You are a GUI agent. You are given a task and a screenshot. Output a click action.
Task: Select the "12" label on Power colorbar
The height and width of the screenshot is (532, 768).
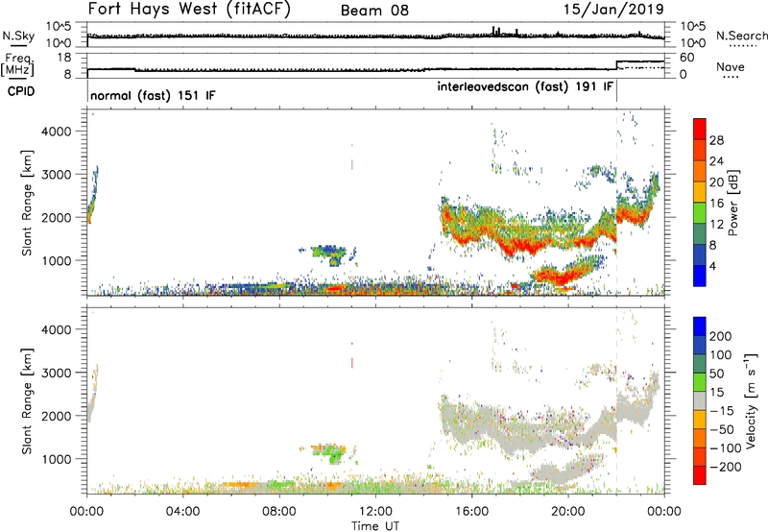pyautogui.click(x=716, y=225)
